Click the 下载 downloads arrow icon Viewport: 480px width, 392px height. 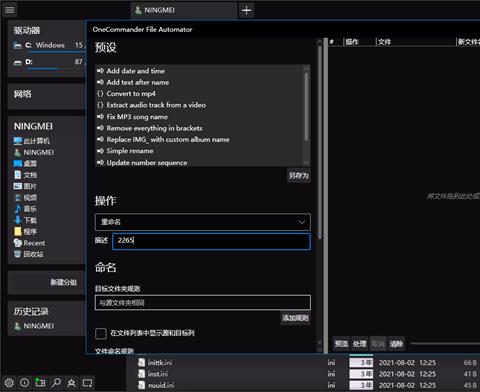[x=18, y=220]
